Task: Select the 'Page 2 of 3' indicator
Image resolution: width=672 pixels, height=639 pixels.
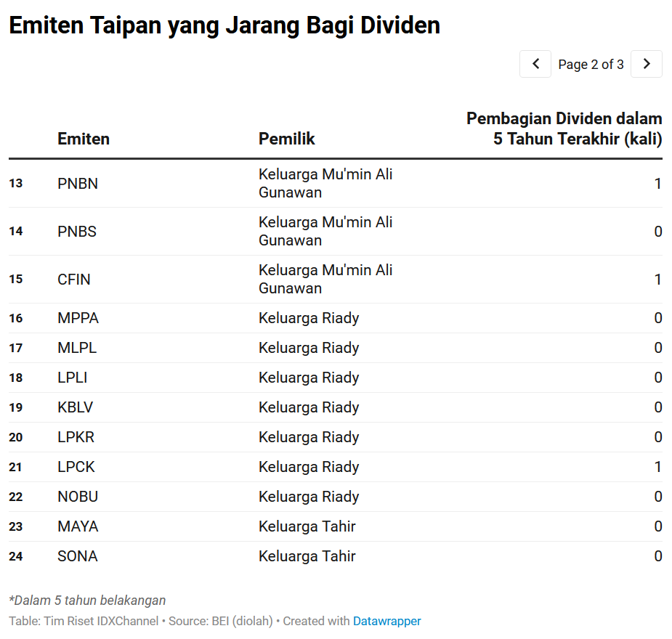Action: pos(591,64)
